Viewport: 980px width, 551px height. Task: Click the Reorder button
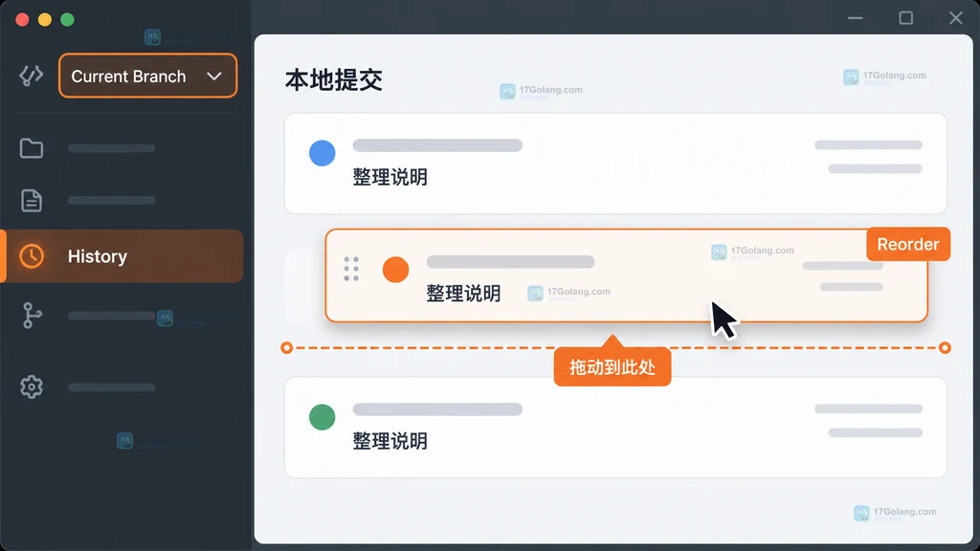click(x=908, y=244)
